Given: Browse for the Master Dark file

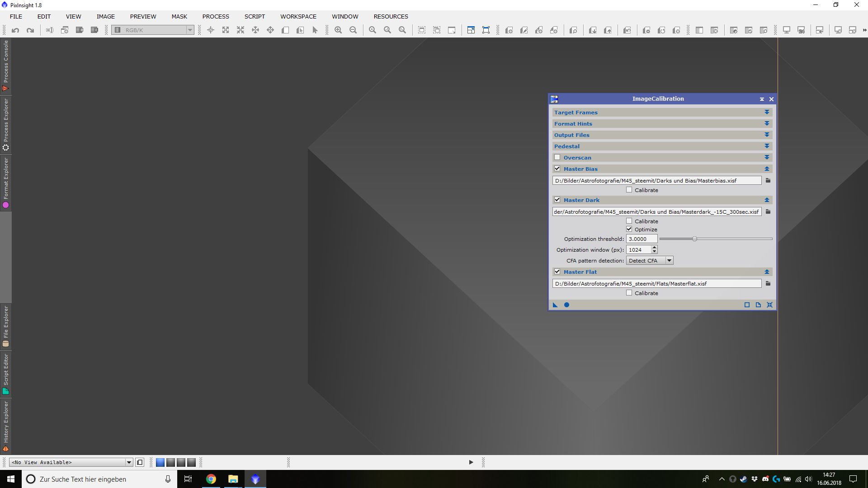Looking at the screenshot, I should pos(768,211).
